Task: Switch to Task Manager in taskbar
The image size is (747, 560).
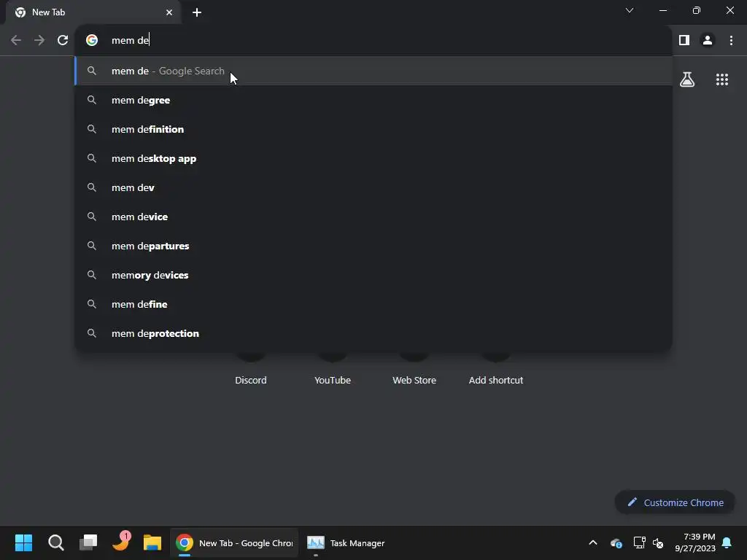Action: pyautogui.click(x=346, y=542)
